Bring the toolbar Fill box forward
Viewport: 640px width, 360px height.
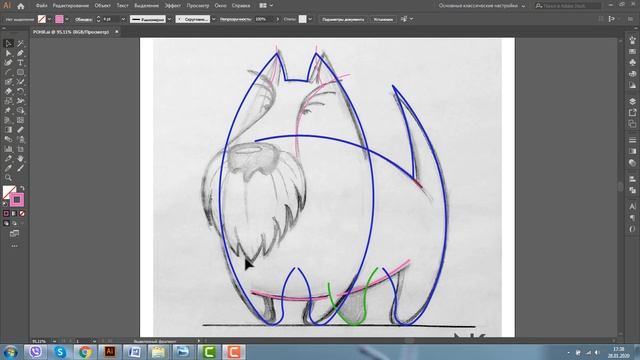tap(9, 192)
